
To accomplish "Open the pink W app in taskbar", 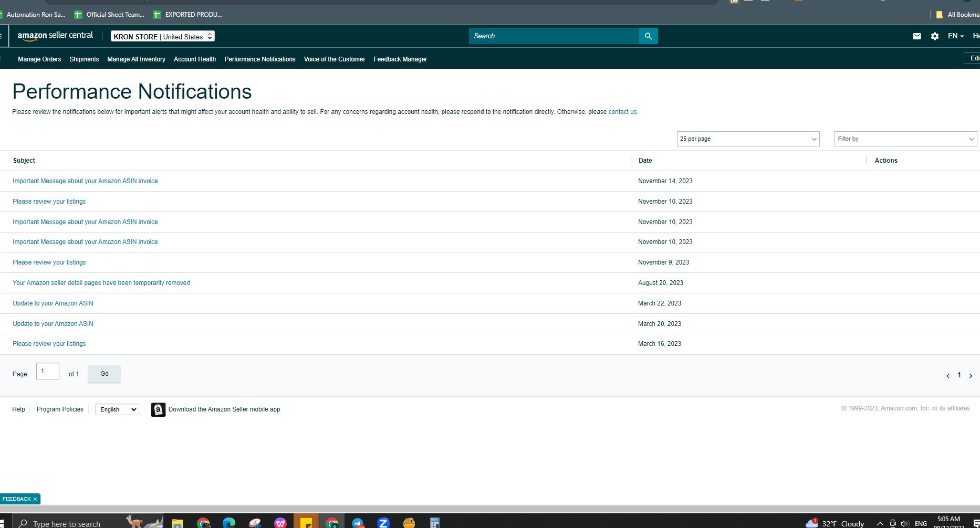I will coord(280,523).
